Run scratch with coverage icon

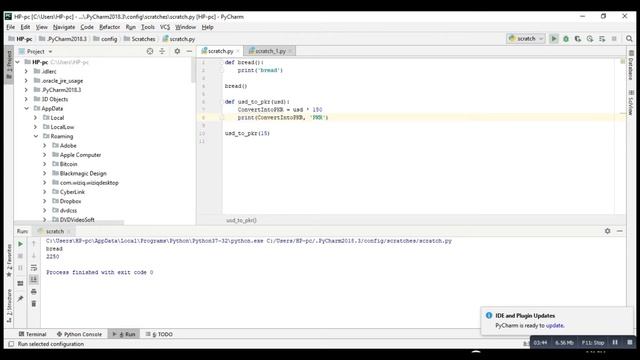578,39
